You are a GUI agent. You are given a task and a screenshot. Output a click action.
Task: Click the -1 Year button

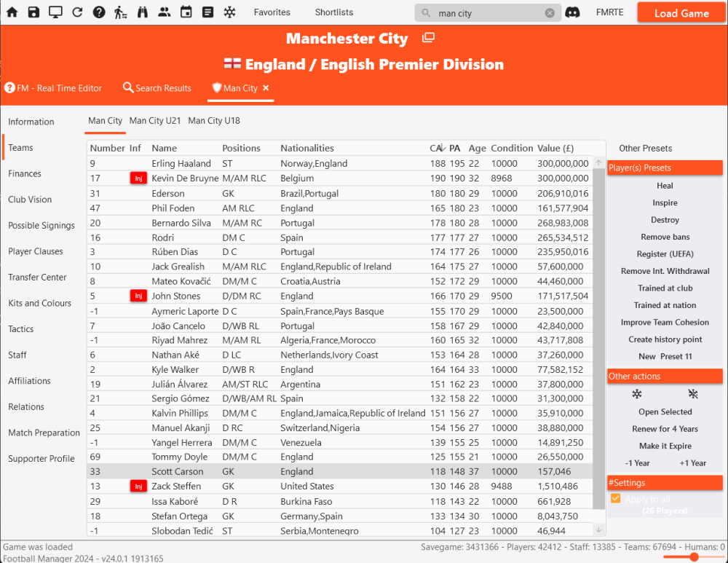(x=637, y=463)
